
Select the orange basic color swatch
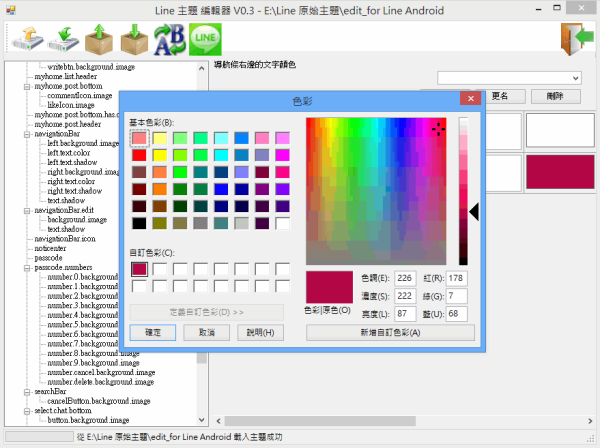[160, 189]
